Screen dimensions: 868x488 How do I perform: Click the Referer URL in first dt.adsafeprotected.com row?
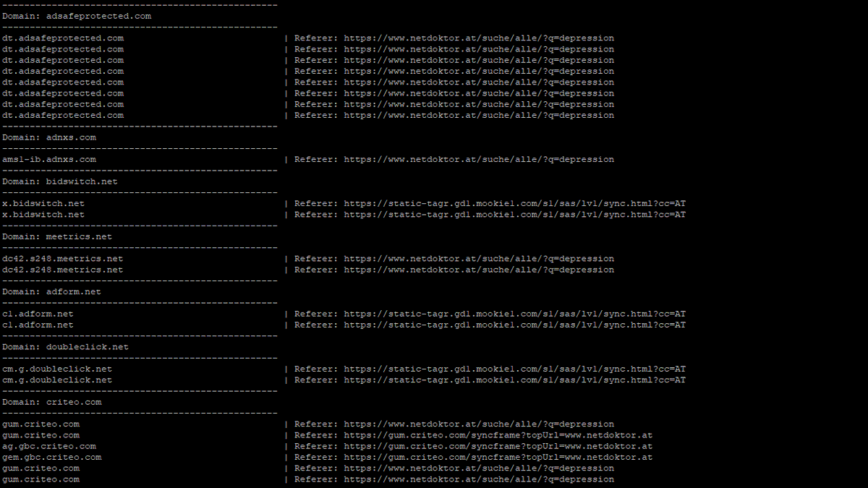pyautogui.click(x=479, y=38)
